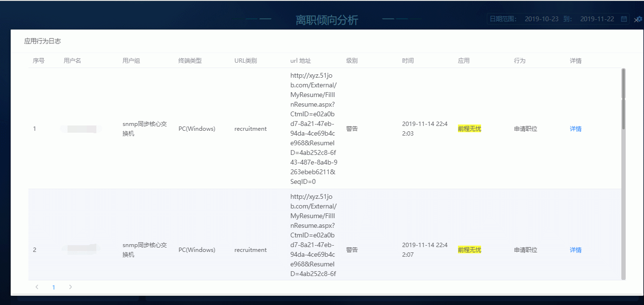
Task: Click the end date 2019-11-22 field
Action: coord(597,19)
